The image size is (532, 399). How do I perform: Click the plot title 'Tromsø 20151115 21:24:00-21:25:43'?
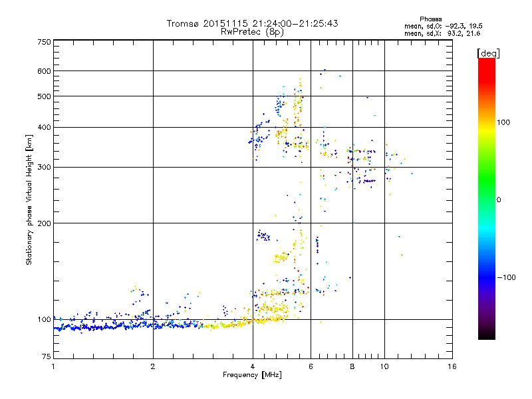click(x=252, y=23)
